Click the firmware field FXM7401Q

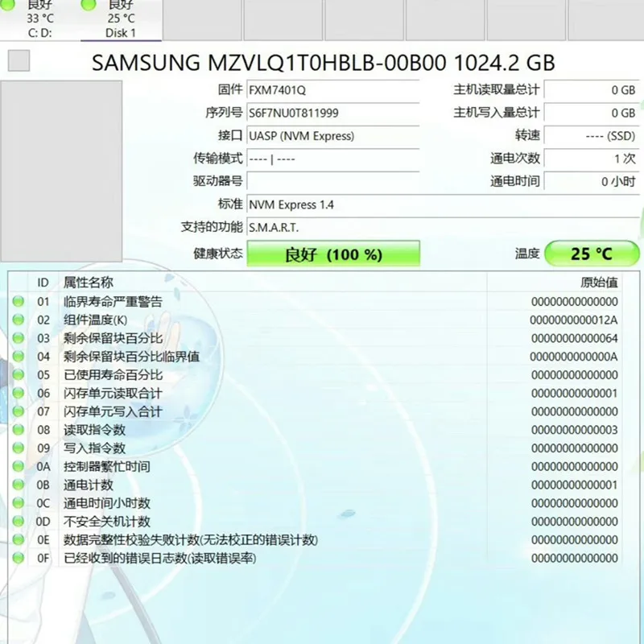tap(332, 90)
